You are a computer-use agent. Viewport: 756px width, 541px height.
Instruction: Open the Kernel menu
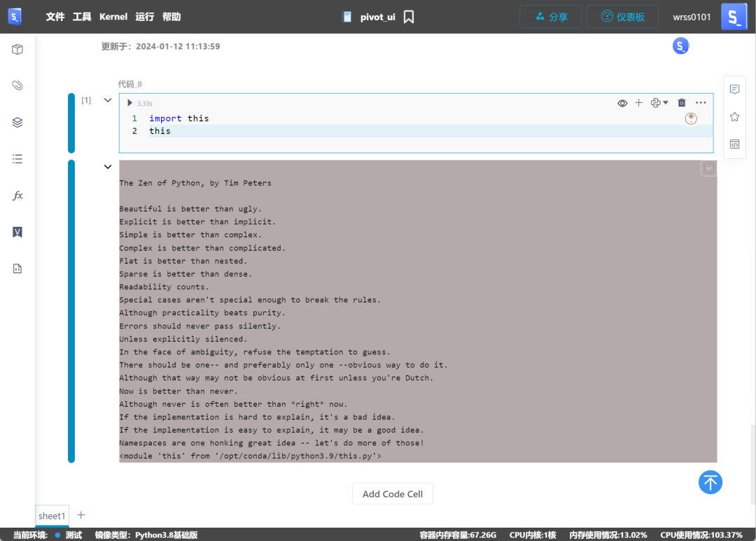coord(113,16)
